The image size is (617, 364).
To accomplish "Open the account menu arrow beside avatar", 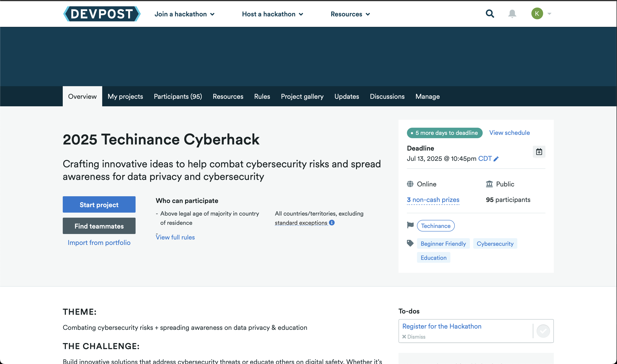I will coord(549,14).
